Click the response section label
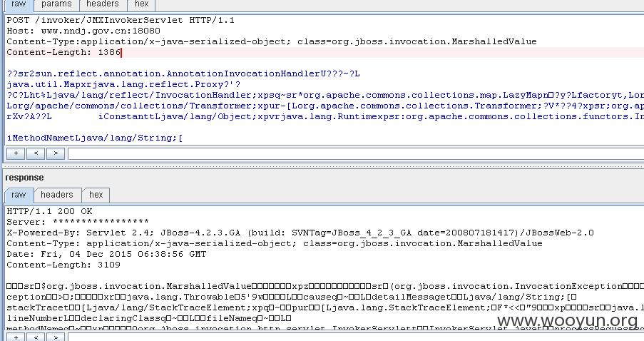This screenshot has width=644, height=341. click(x=24, y=178)
